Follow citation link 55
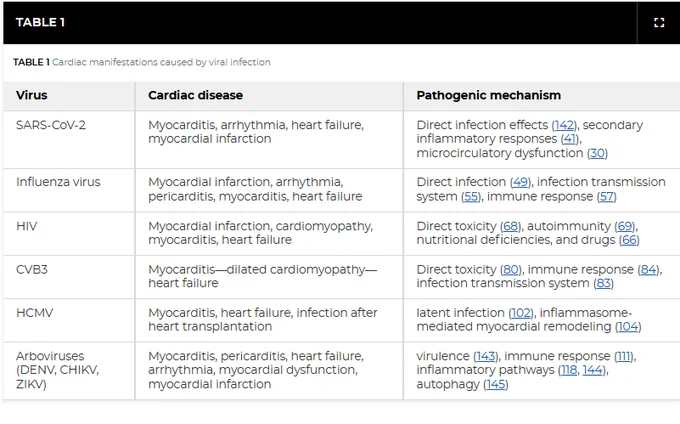680x424 pixels. point(471,197)
